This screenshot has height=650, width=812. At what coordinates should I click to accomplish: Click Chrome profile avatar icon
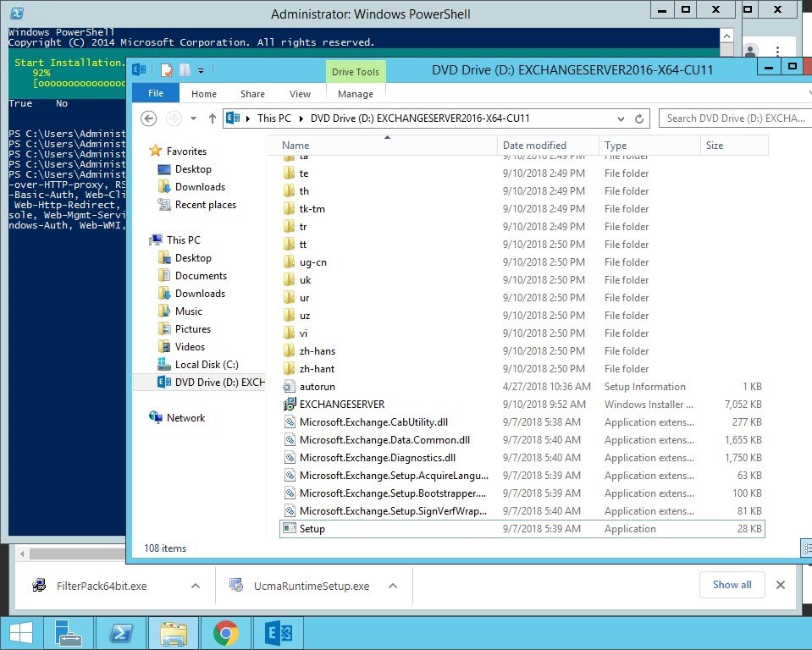click(x=751, y=51)
